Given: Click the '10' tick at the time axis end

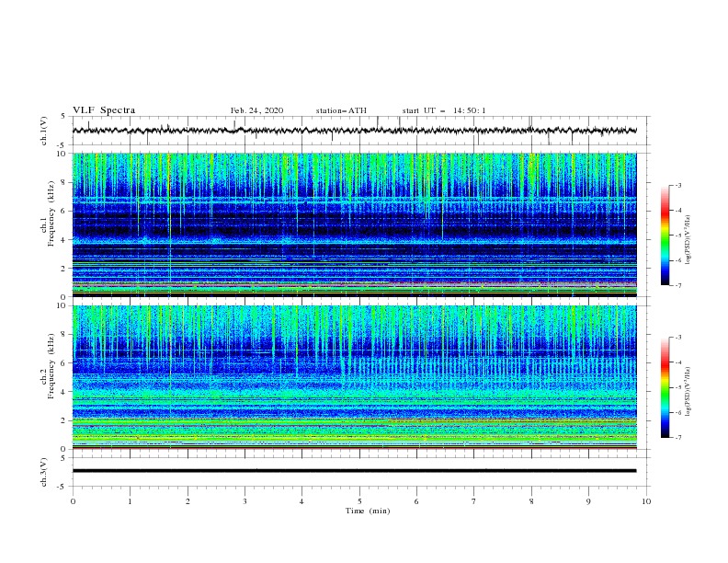Looking at the screenshot, I should click(x=646, y=501).
